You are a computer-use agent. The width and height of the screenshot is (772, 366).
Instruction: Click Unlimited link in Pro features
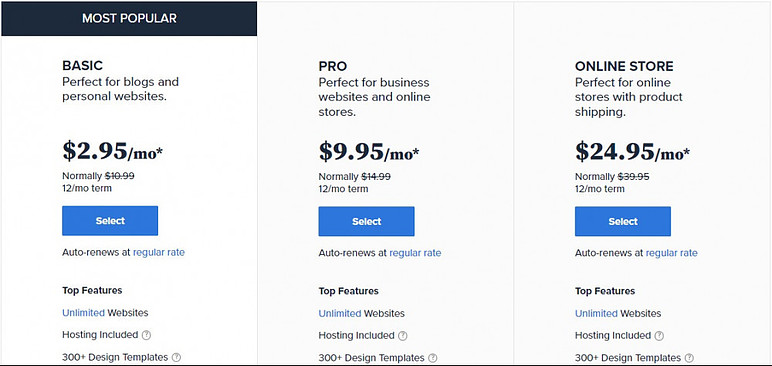[340, 314]
